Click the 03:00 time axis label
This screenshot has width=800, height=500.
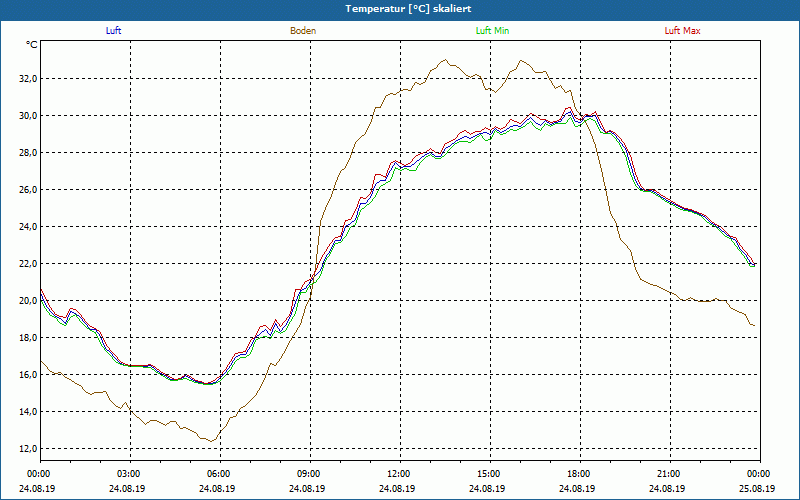click(131, 474)
